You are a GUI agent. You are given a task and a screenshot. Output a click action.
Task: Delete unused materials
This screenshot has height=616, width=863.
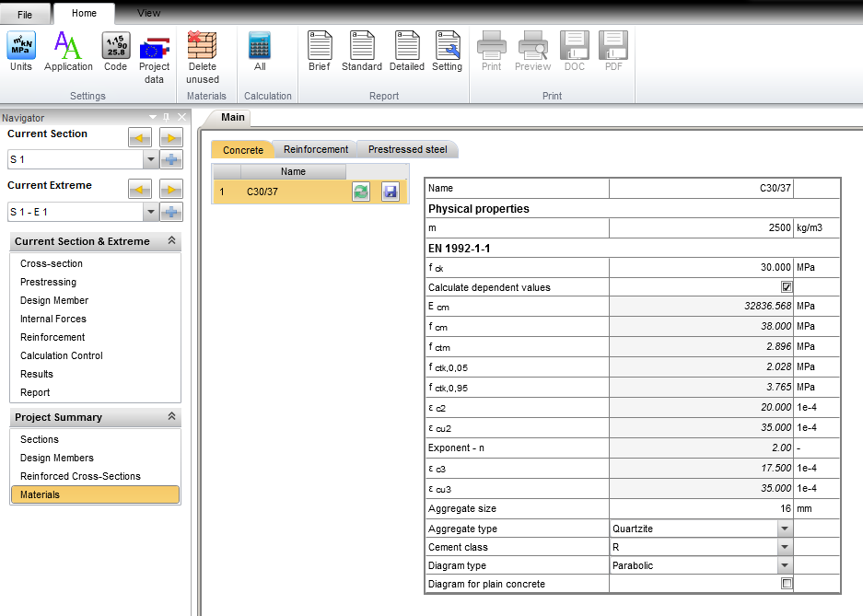(x=203, y=51)
